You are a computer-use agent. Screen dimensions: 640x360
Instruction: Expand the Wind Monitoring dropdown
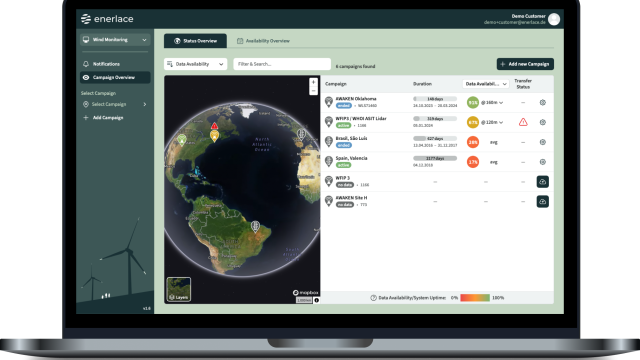pos(115,40)
